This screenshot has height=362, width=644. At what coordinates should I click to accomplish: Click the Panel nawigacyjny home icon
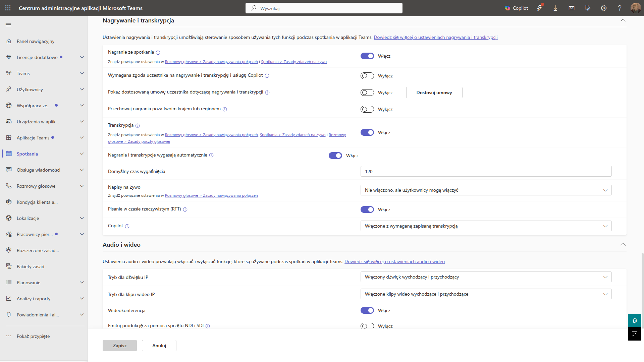[x=9, y=41]
